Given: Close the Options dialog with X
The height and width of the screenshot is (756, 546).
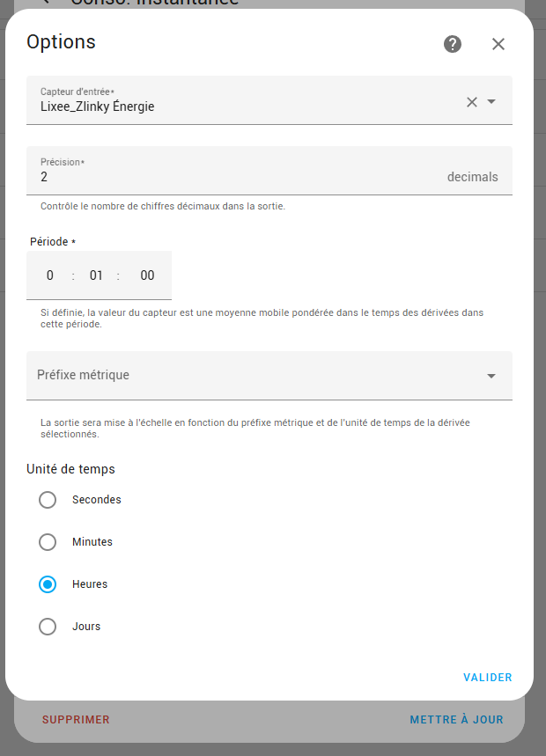Looking at the screenshot, I should 498,44.
